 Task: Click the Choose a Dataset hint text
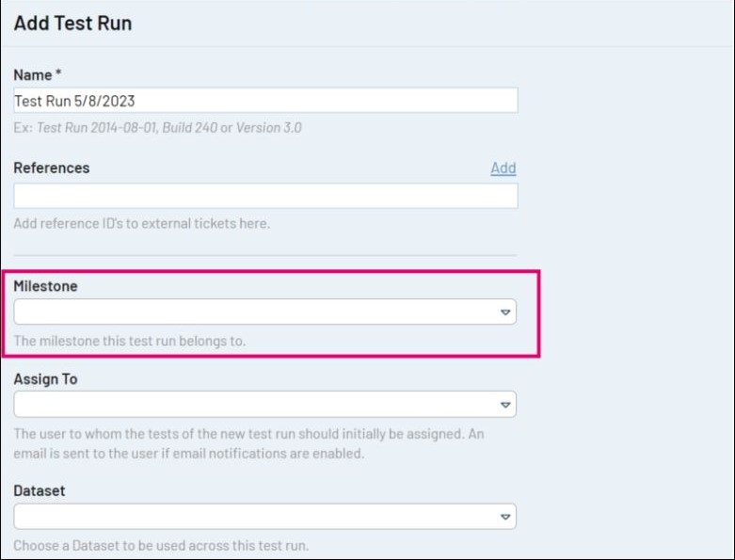[x=161, y=545]
